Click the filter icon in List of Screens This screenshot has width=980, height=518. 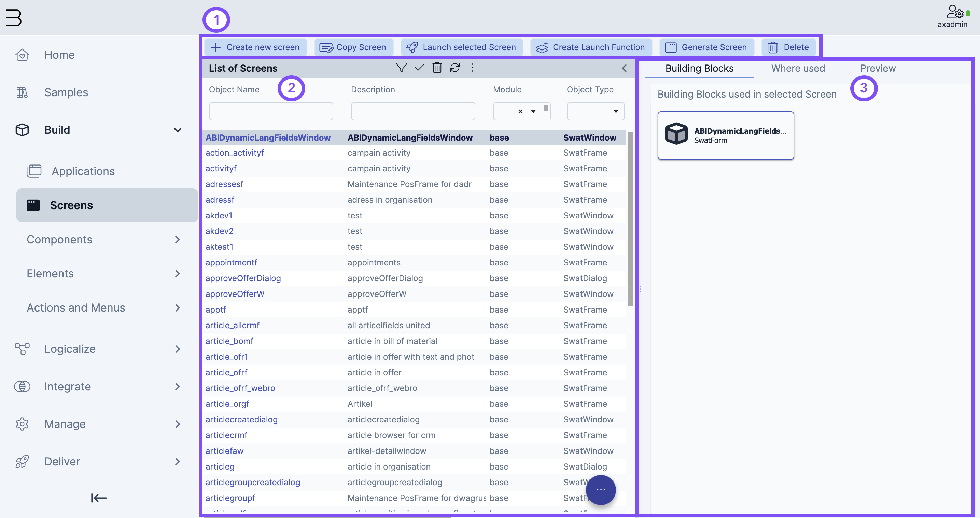click(401, 67)
